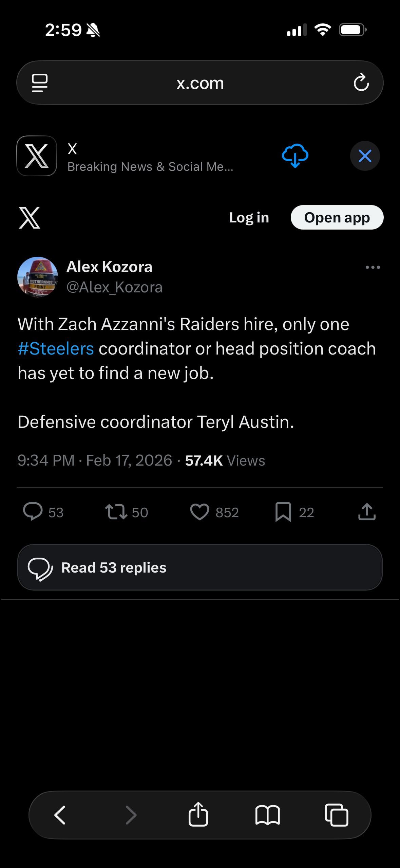Open Safari tabs overview
Image resolution: width=400 pixels, height=868 pixels.
tap(337, 815)
